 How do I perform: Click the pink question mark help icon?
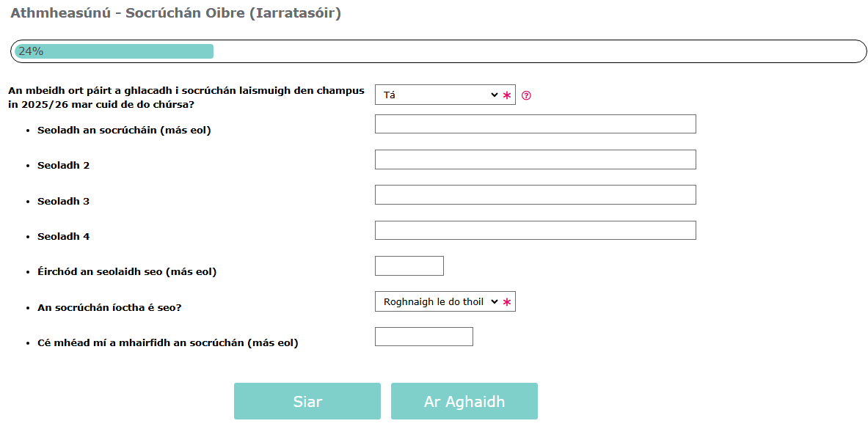[526, 95]
